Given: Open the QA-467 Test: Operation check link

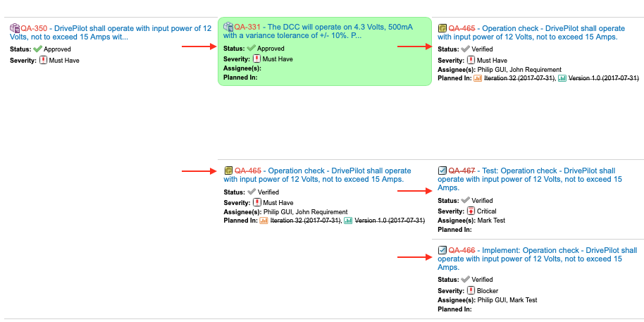Looking at the screenshot, I should coord(550,171).
